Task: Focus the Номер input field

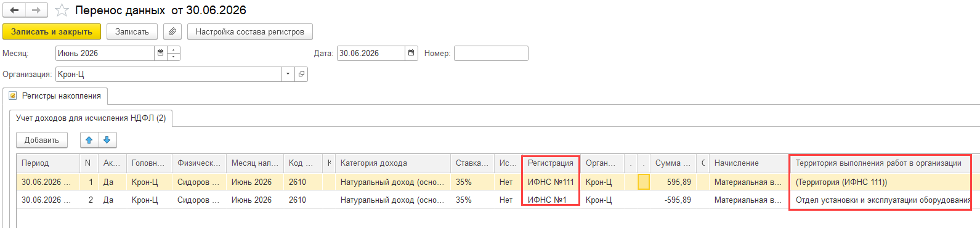Action: [491, 53]
